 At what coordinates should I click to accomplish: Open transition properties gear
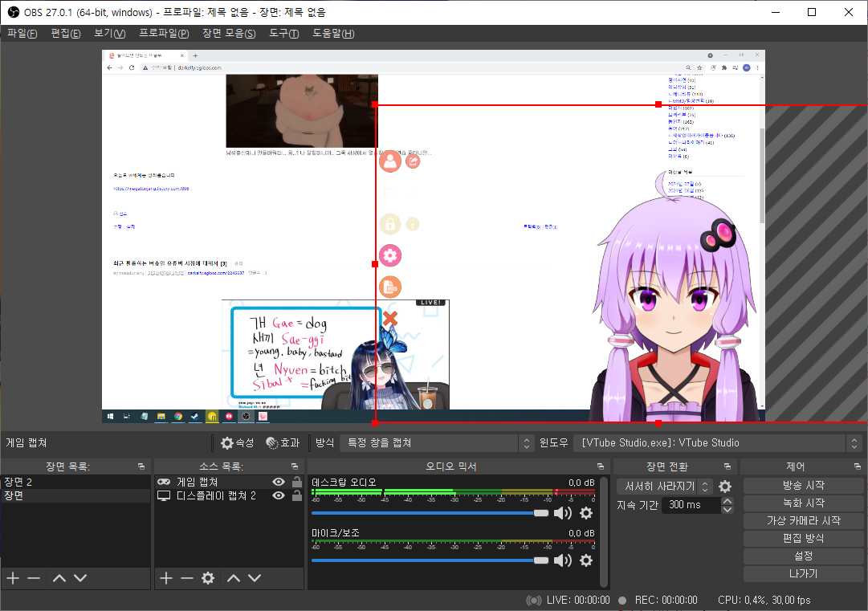(724, 487)
